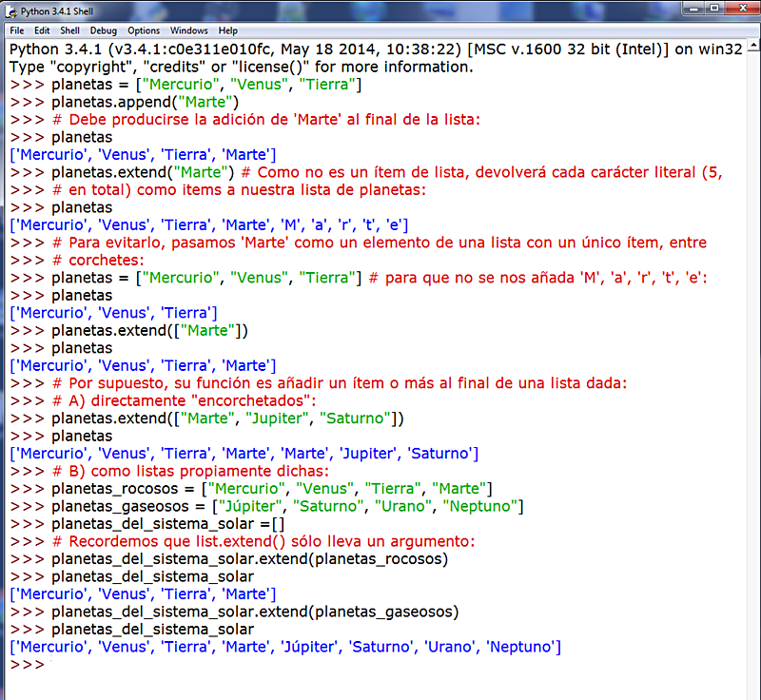Open the Options menu
761x700 pixels.
(144, 30)
